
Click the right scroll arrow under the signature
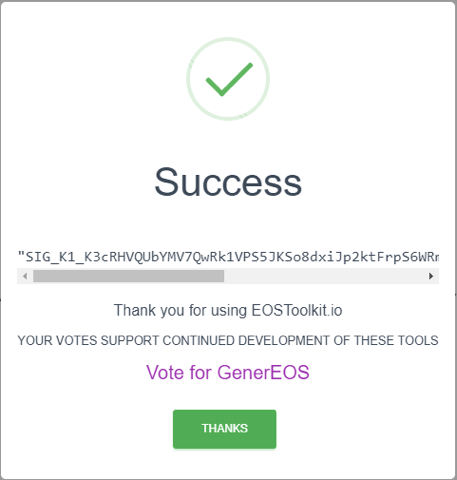click(x=431, y=276)
